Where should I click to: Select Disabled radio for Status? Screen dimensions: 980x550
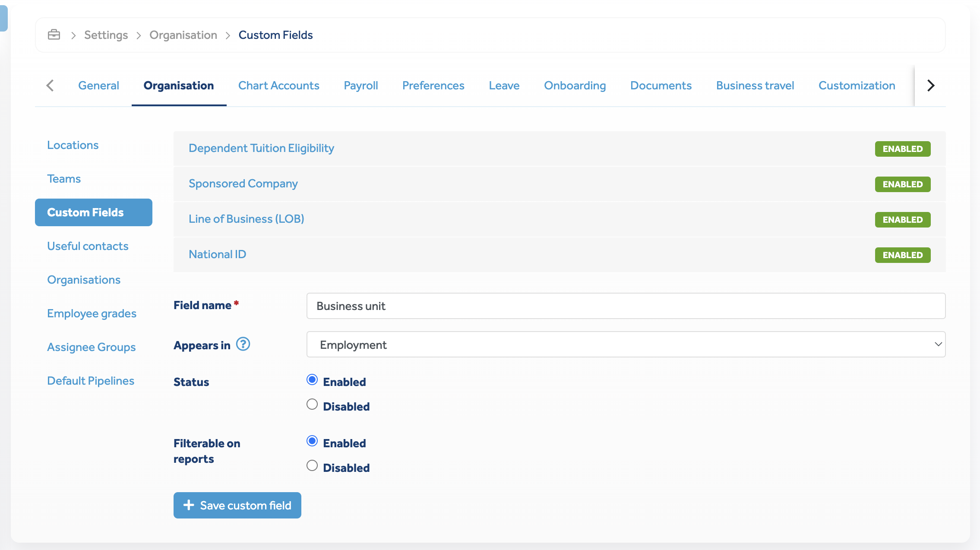(312, 405)
